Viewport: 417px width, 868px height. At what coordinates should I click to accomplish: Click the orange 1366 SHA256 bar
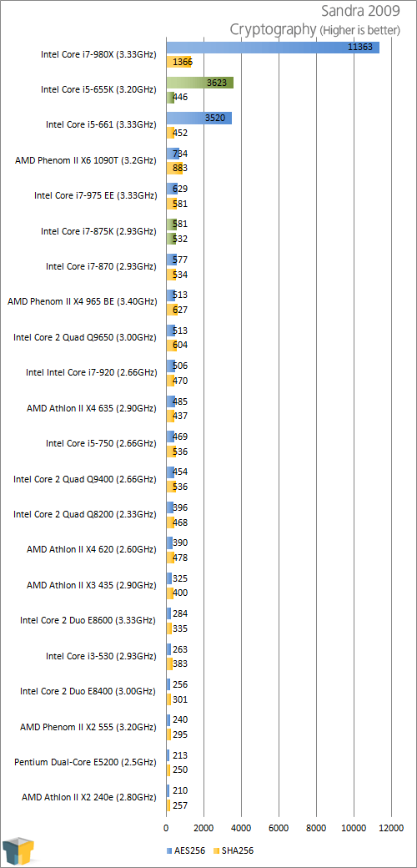179,62
